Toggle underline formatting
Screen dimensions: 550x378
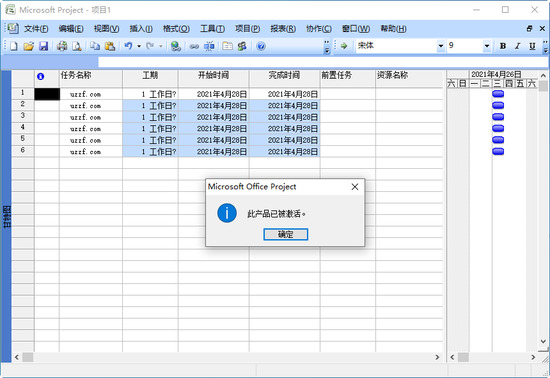[x=532, y=46]
